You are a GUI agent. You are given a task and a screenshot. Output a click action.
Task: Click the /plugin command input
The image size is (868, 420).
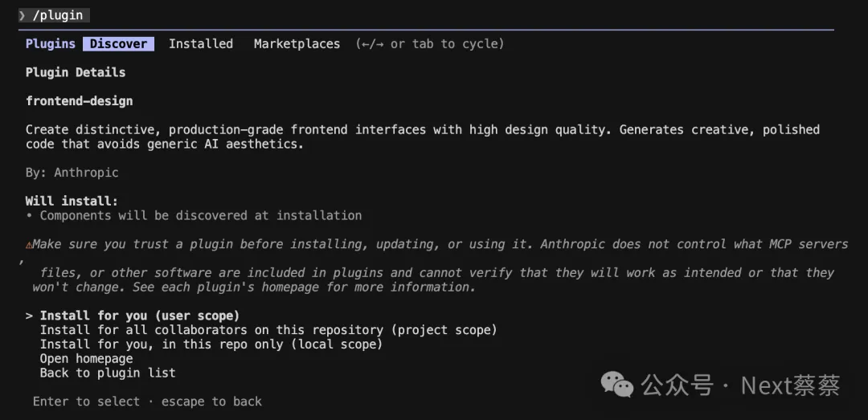click(x=59, y=15)
